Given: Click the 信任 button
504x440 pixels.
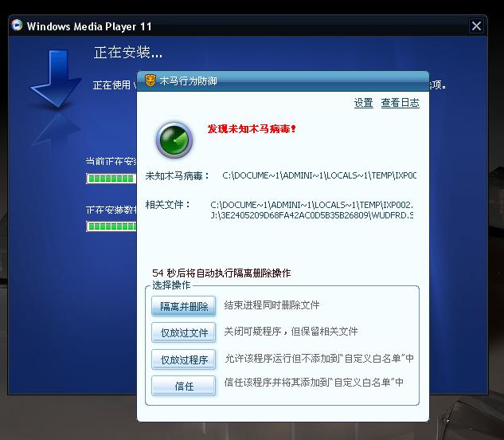Looking at the screenshot, I should [184, 386].
